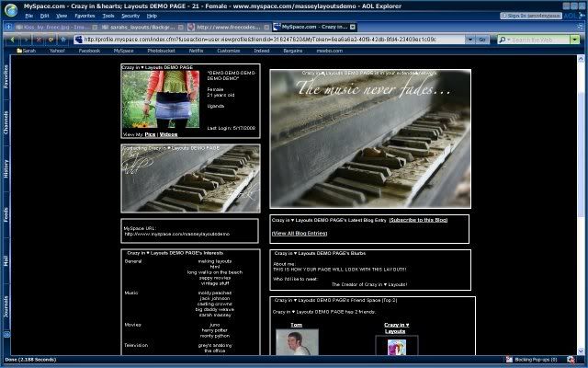Click the sidebar expand button below Journals
Screen dimensions: 588x368
6,334
